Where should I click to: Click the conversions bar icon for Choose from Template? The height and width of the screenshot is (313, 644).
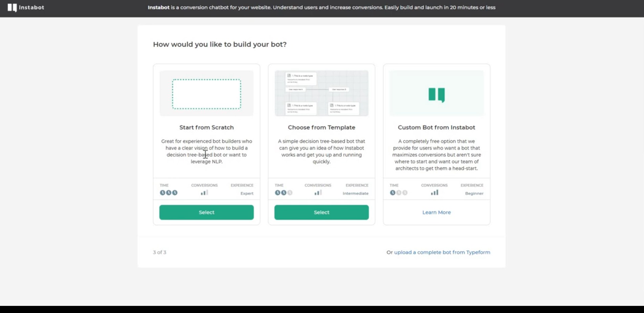pos(318,193)
